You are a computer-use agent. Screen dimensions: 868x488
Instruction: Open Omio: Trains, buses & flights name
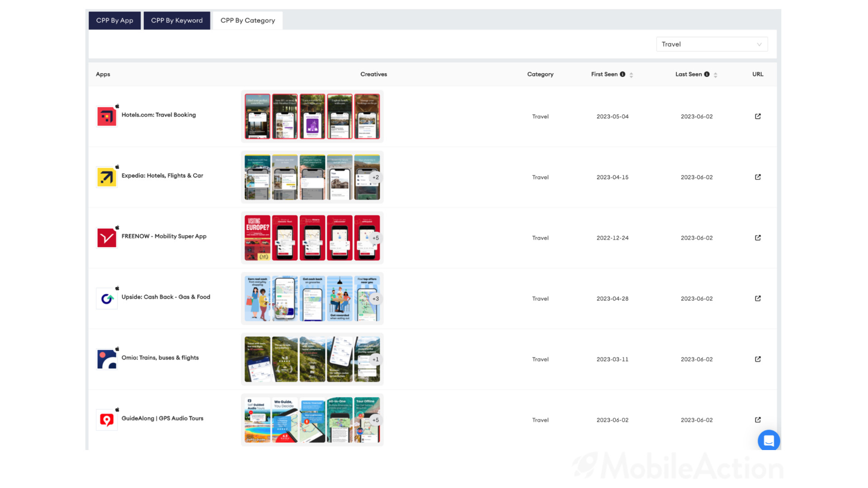pyautogui.click(x=160, y=358)
